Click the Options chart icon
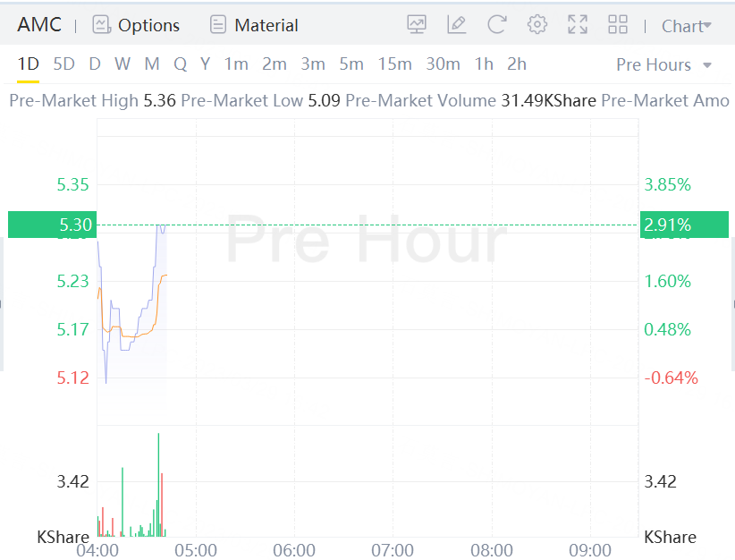735x560 pixels. (x=102, y=25)
